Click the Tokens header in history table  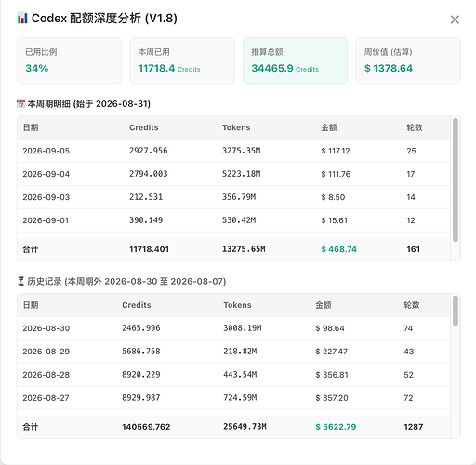237,305
